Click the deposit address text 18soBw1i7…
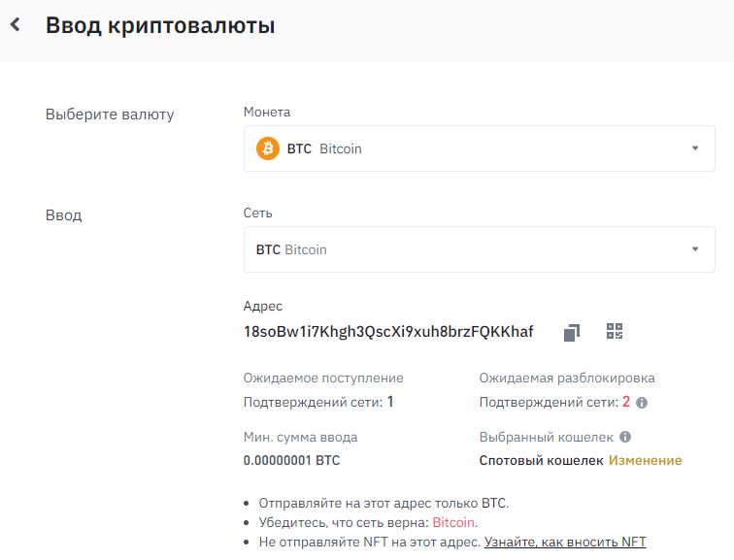Viewport: 734px width, 560px height. coord(388,332)
